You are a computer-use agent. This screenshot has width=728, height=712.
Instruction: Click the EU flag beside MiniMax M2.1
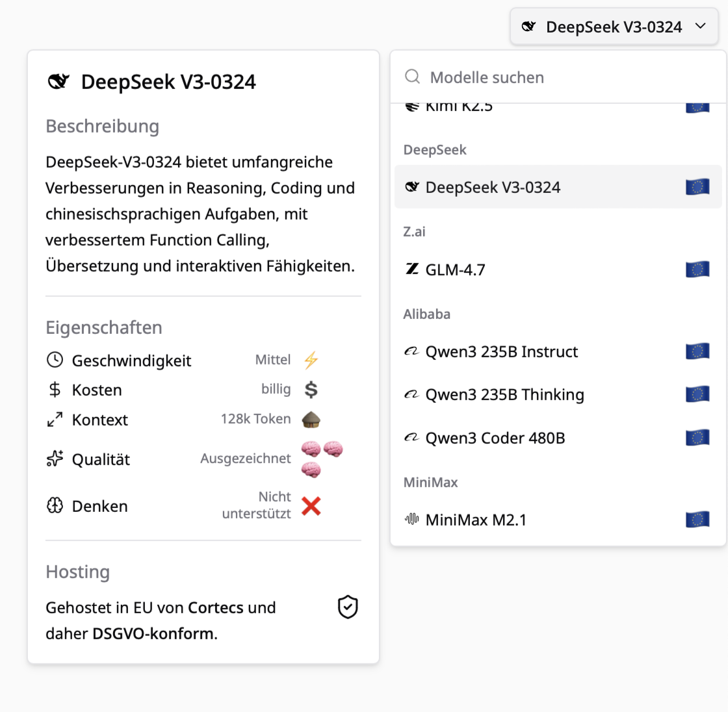[697, 519]
